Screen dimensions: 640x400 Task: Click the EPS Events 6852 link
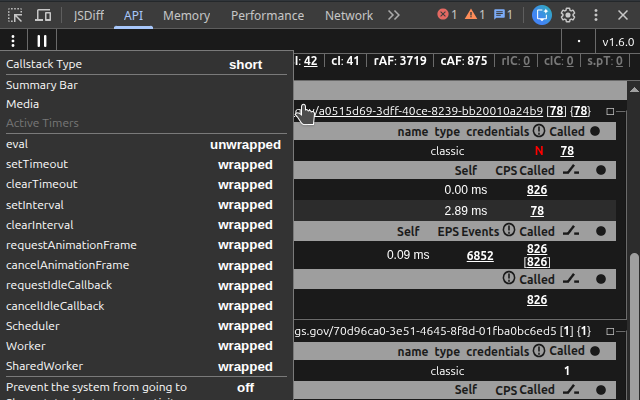coord(480,256)
